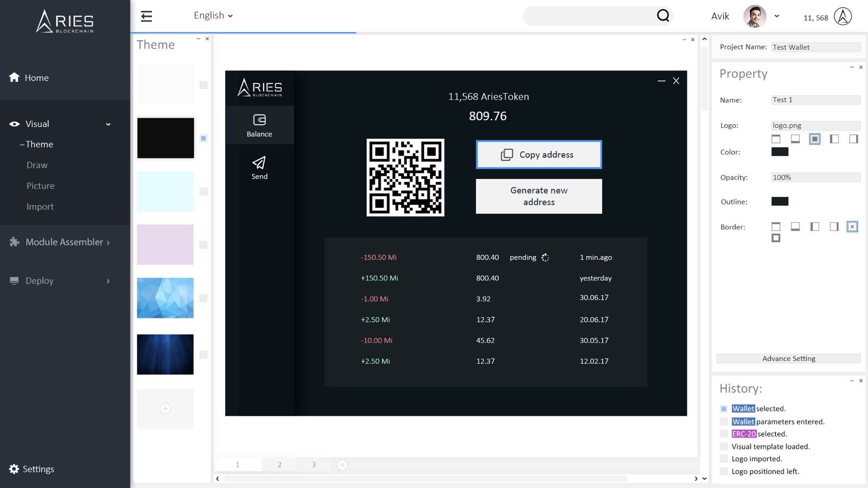
Task: Open Advance Setting
Action: coord(788,358)
